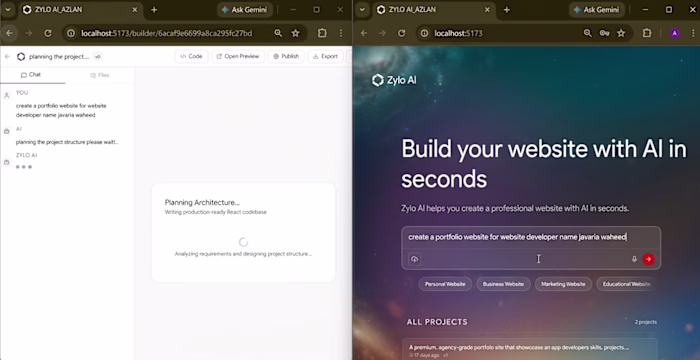The height and width of the screenshot is (360, 700).
Task: Close ZYLO AI_AZLAN tab in right window
Action: coord(487,10)
